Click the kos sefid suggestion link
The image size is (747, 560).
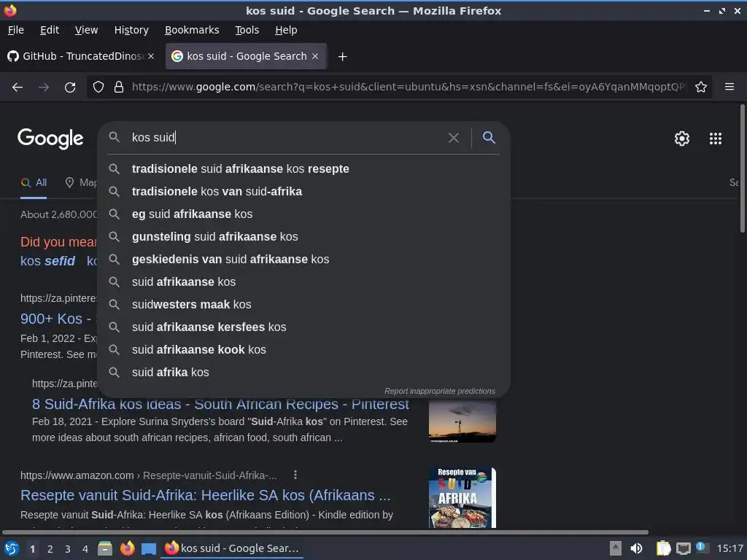(x=47, y=261)
